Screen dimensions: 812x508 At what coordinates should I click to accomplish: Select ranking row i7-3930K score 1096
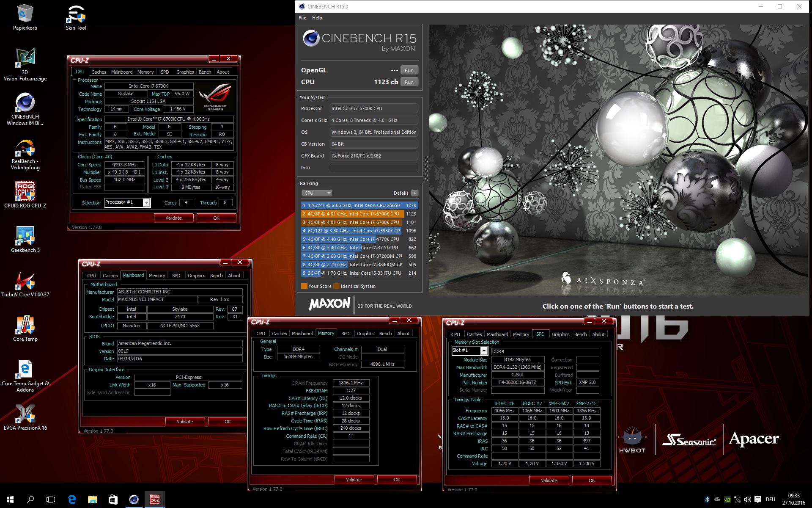pos(359,231)
